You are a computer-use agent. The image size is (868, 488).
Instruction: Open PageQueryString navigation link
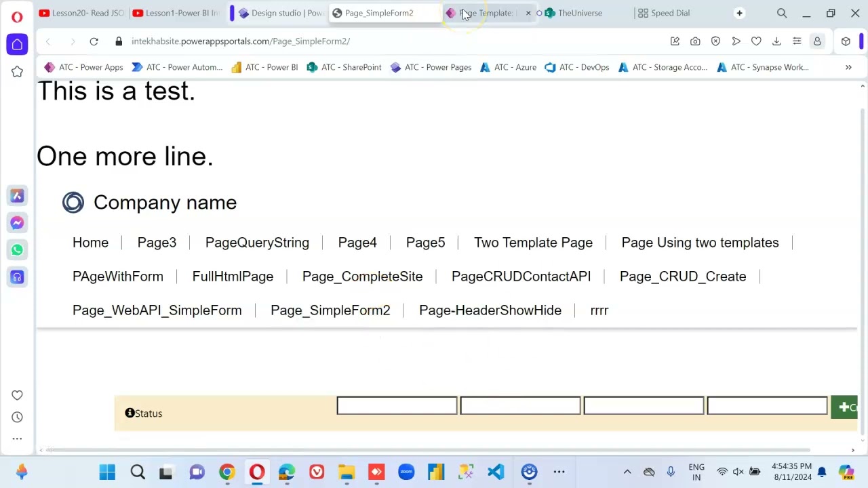click(257, 243)
